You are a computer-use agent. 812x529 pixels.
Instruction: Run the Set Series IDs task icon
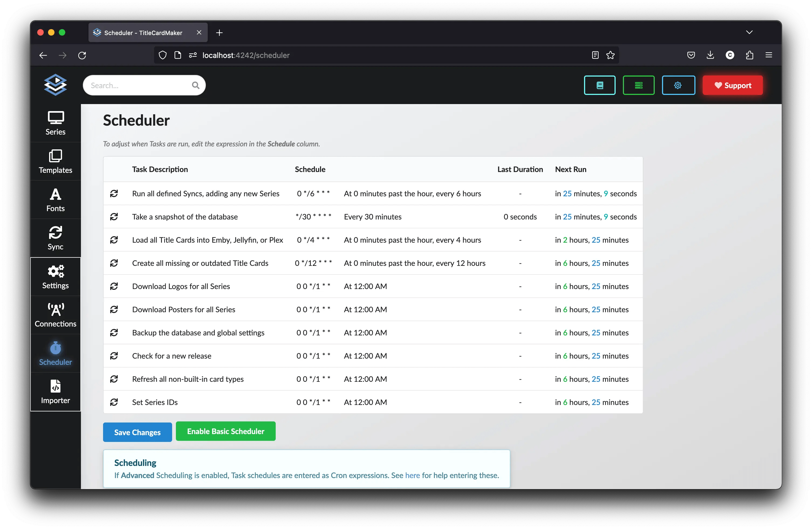point(114,402)
